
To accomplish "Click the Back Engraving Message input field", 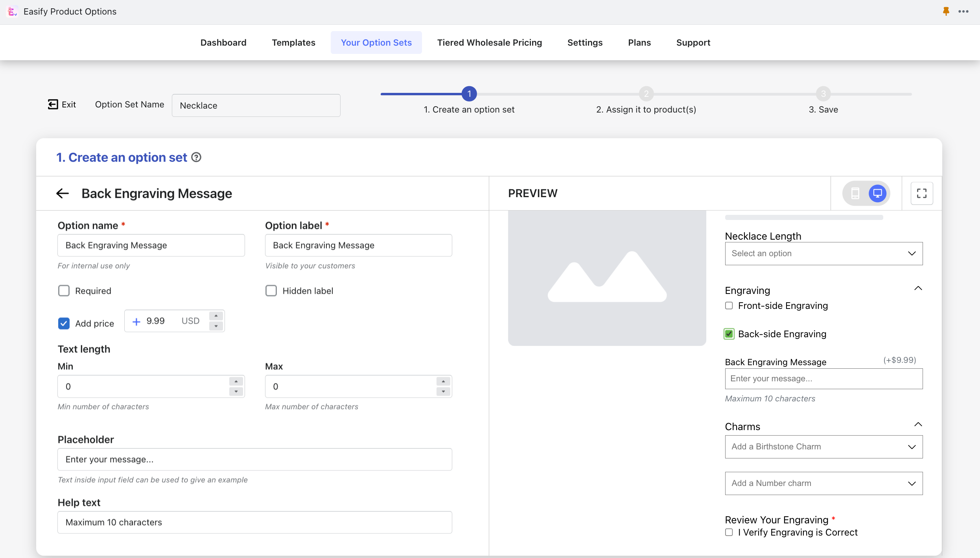I will point(824,378).
